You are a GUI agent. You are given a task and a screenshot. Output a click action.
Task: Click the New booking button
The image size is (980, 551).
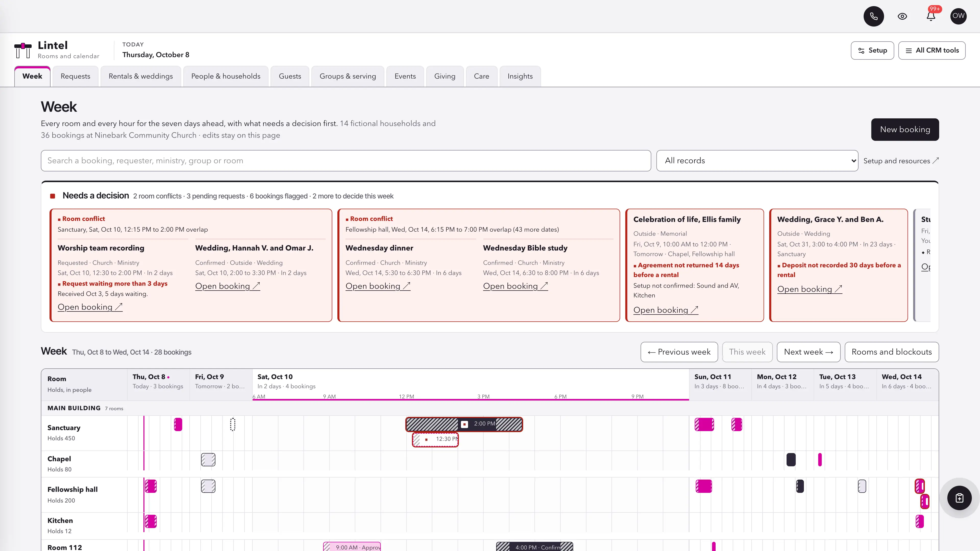[905, 130]
